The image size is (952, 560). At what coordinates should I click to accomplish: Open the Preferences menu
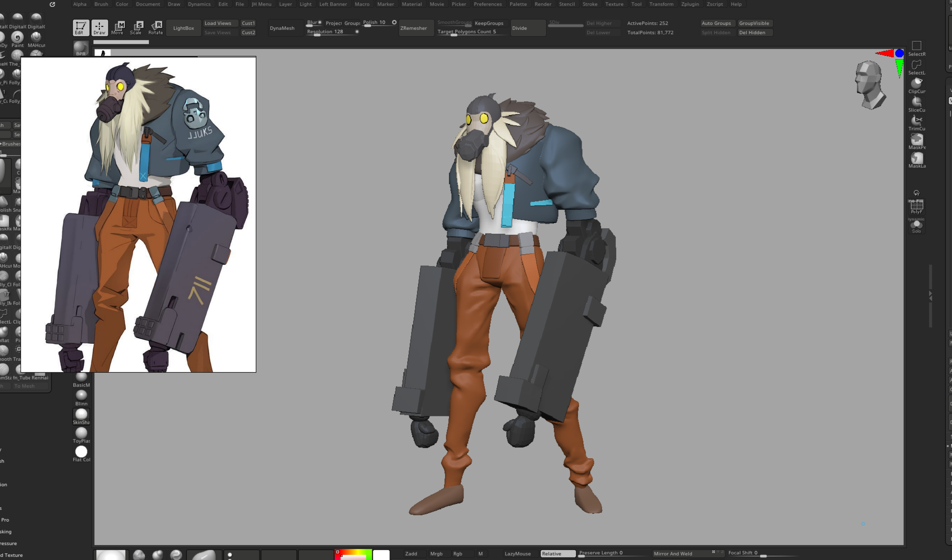point(487,4)
